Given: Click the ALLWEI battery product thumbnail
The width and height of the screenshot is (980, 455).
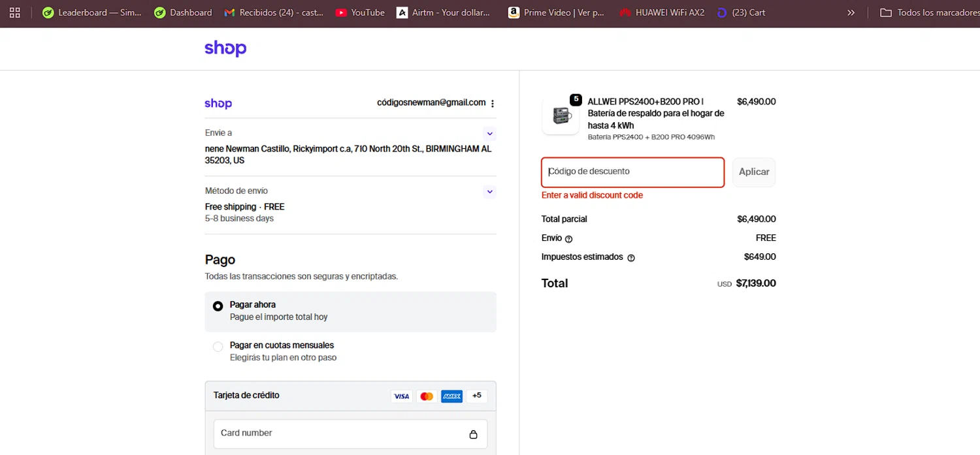Looking at the screenshot, I should coord(561,116).
